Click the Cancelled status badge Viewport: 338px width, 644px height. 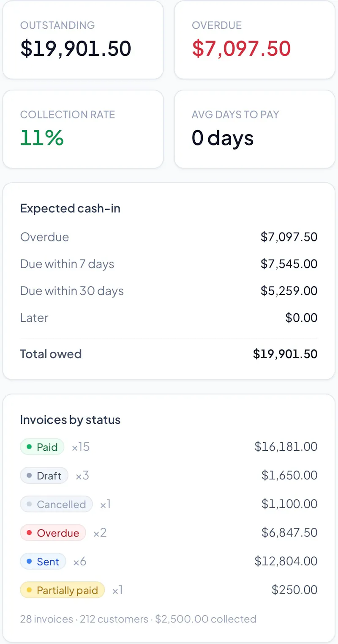(x=56, y=504)
